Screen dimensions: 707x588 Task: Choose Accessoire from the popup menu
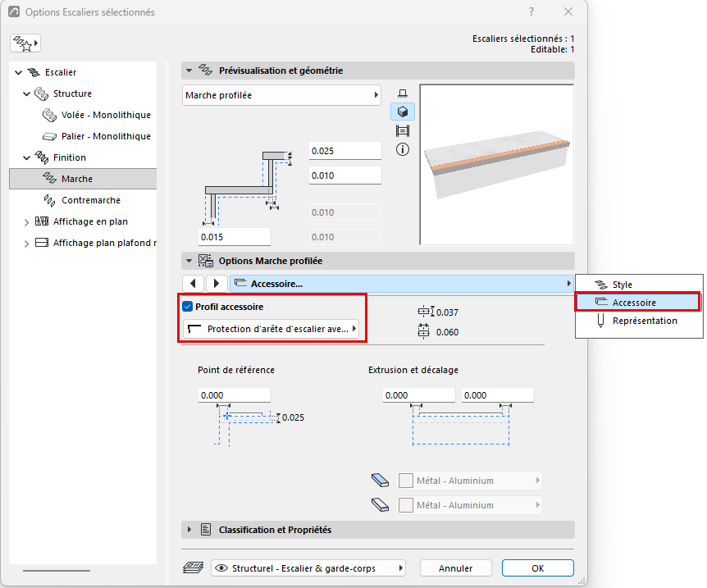[x=637, y=302]
